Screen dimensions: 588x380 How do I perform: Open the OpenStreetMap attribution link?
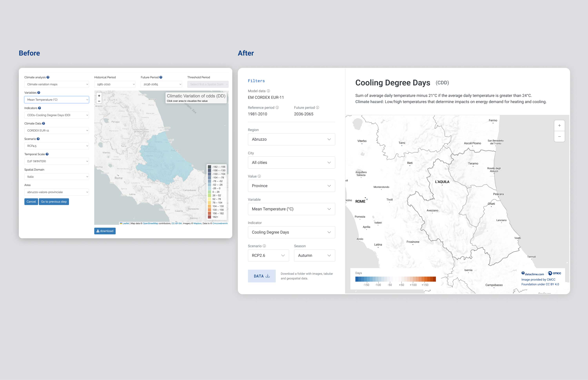coord(151,223)
